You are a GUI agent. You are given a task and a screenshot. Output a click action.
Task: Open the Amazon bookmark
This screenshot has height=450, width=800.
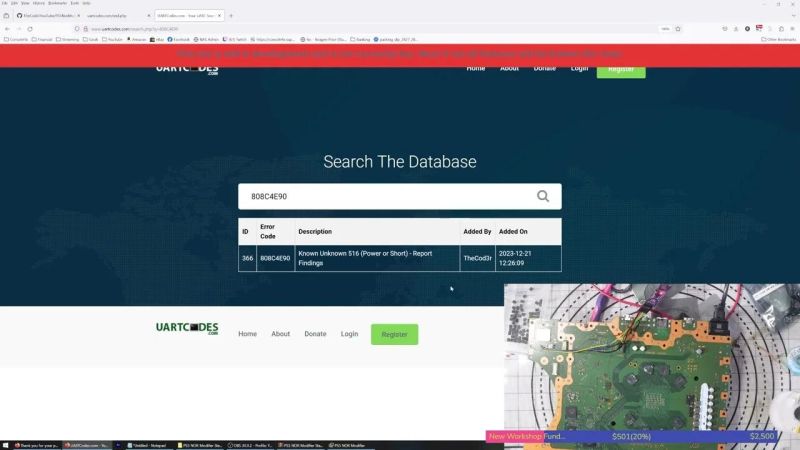pyautogui.click(x=136, y=39)
